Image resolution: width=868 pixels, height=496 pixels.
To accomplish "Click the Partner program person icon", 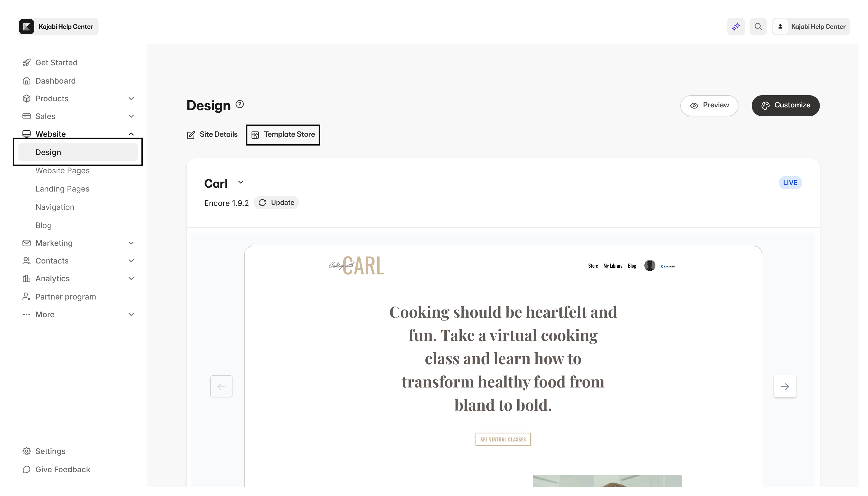I will (x=26, y=296).
